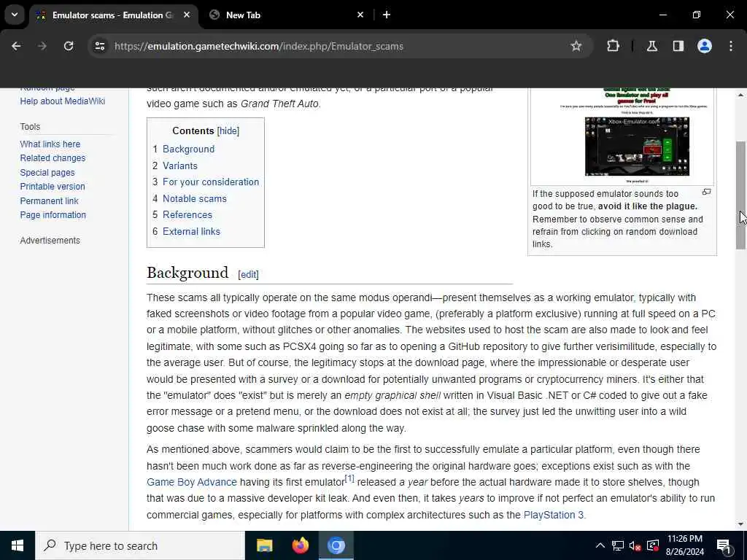The image size is (747, 560).
Task: Jump to For your consideration section
Action: coord(211,182)
